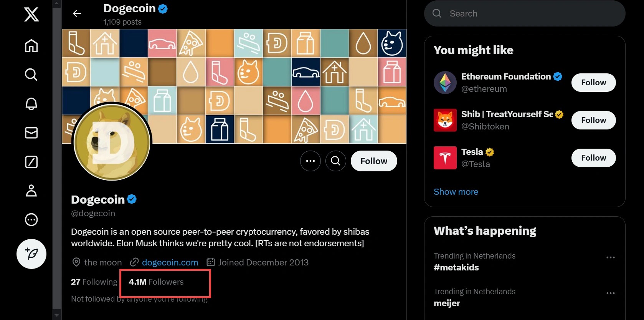Open the Notifications bell icon
Image resolution: width=644 pixels, height=320 pixels.
[x=31, y=104]
